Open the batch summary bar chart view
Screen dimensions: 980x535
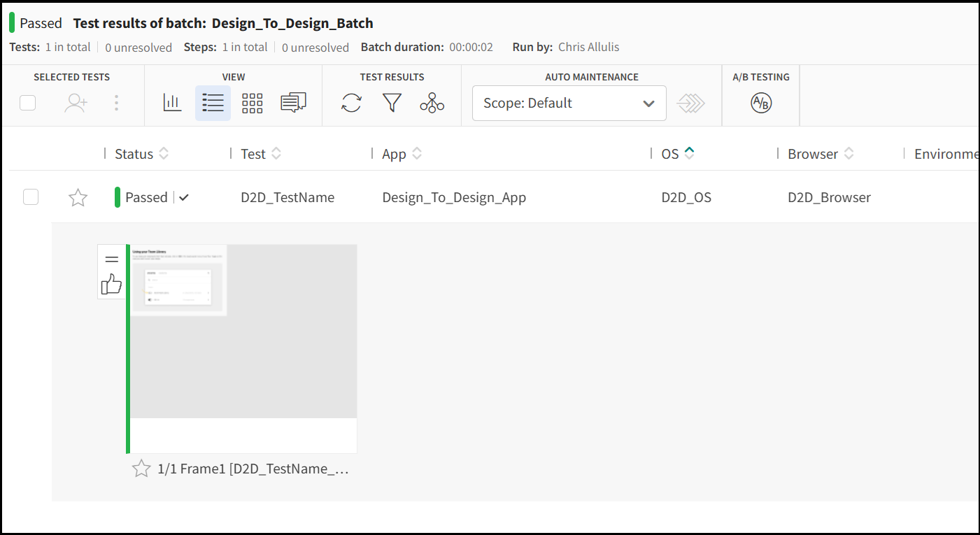171,102
